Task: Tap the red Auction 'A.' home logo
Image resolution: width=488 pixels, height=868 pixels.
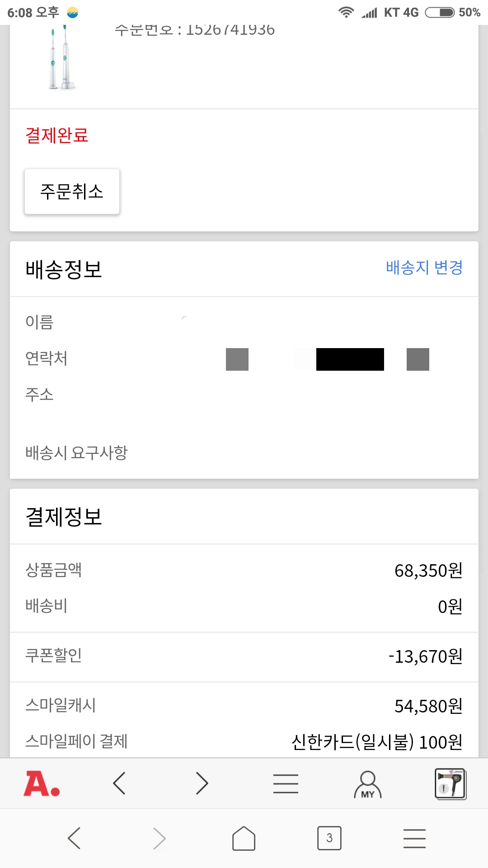Action: click(42, 783)
